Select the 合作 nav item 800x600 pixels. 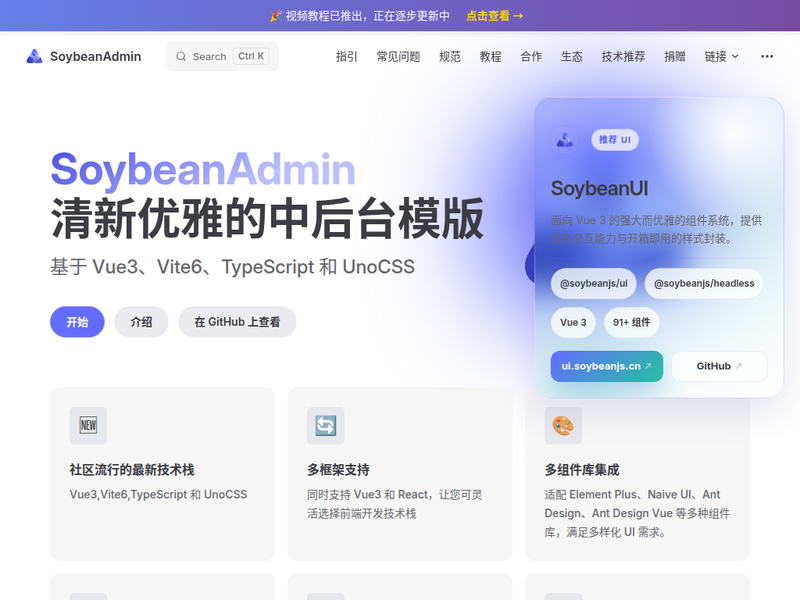531,57
